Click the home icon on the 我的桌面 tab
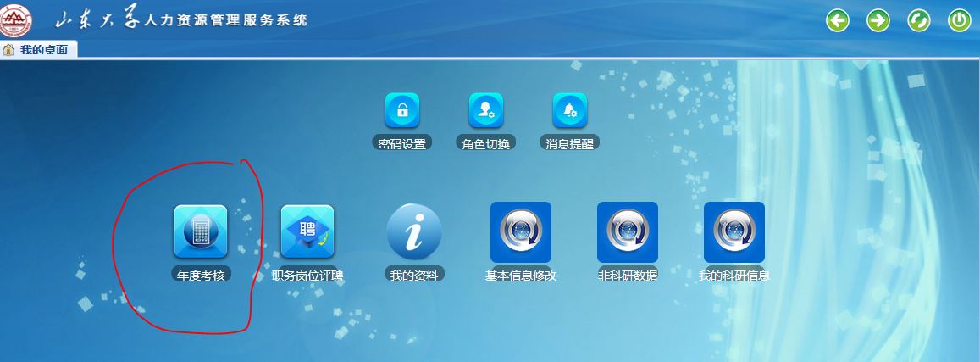The height and width of the screenshot is (362, 980). click(x=9, y=49)
